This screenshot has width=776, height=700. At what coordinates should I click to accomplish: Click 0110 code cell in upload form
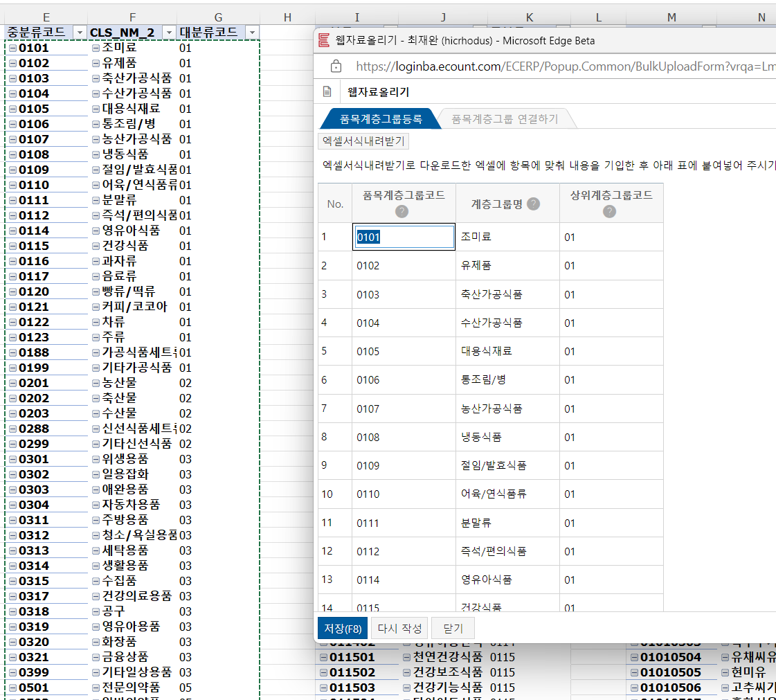tap(404, 494)
